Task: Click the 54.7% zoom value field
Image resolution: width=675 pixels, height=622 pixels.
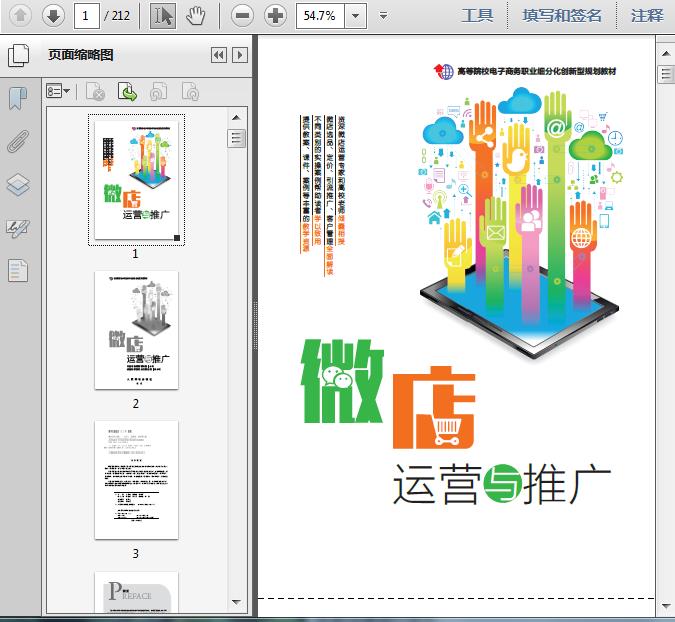Action: pyautogui.click(x=320, y=16)
